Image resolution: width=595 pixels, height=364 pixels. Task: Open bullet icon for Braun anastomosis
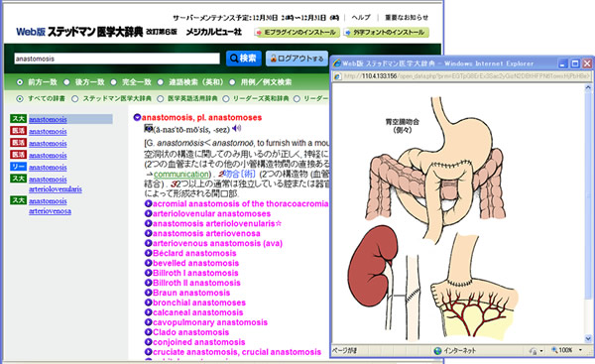coord(149,293)
